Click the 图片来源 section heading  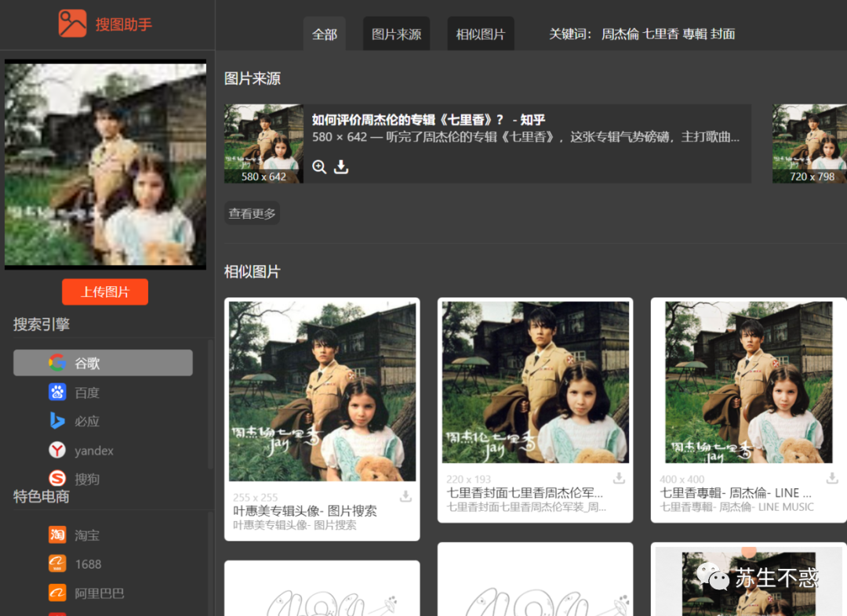[253, 79]
